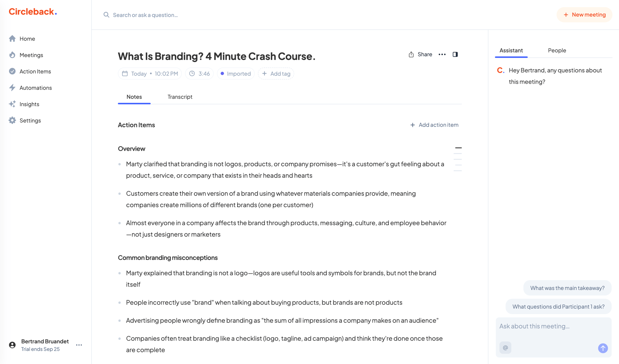Click the calendar icon next to Today
Image resolution: width=619 pixels, height=364 pixels.
[x=125, y=73]
